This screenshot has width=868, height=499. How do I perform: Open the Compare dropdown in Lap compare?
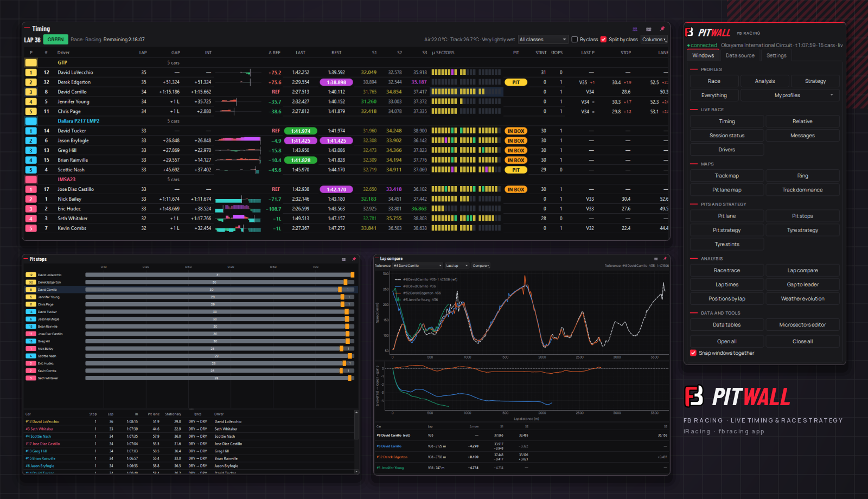(x=481, y=266)
